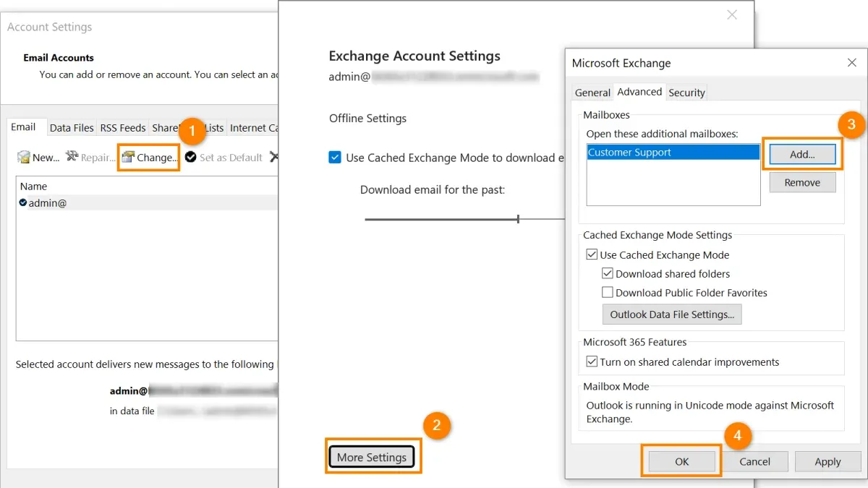Switch to the Security tab
The image size is (868, 488).
coord(686,93)
